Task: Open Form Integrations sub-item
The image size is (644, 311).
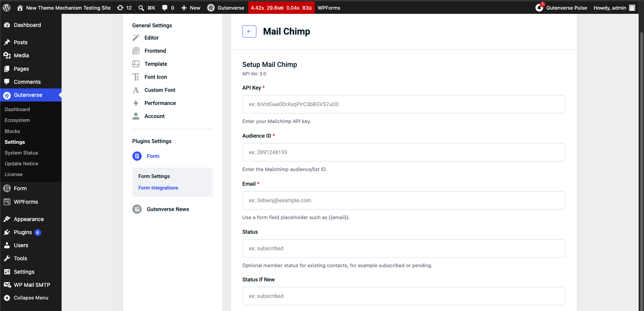Action: point(158,188)
